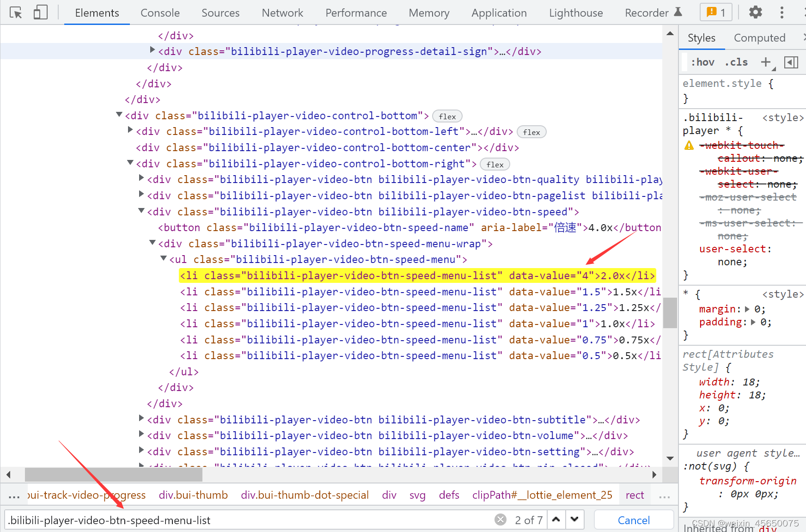This screenshot has height=532, width=806.
Task: Select the highlighted li with data-value="4"
Action: coord(417,276)
